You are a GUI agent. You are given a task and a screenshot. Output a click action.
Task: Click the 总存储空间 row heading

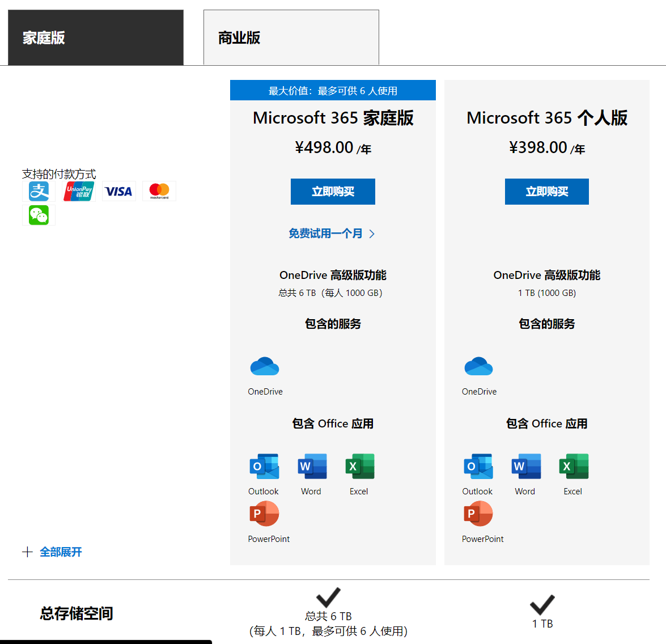77,613
